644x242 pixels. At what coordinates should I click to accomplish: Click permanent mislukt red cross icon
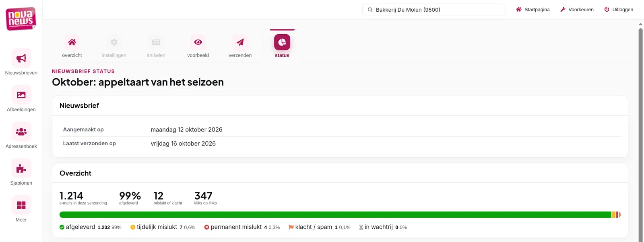pos(206,227)
